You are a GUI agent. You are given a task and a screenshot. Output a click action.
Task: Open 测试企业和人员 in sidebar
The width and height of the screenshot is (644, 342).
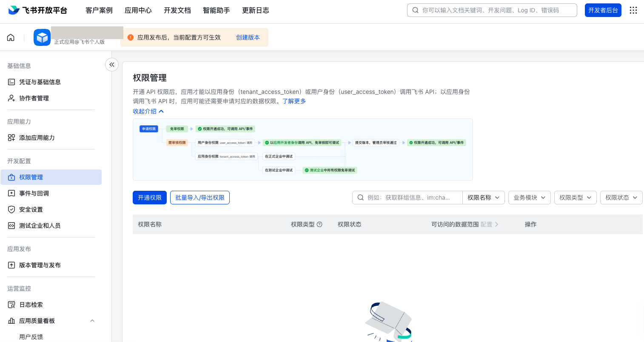51,226
